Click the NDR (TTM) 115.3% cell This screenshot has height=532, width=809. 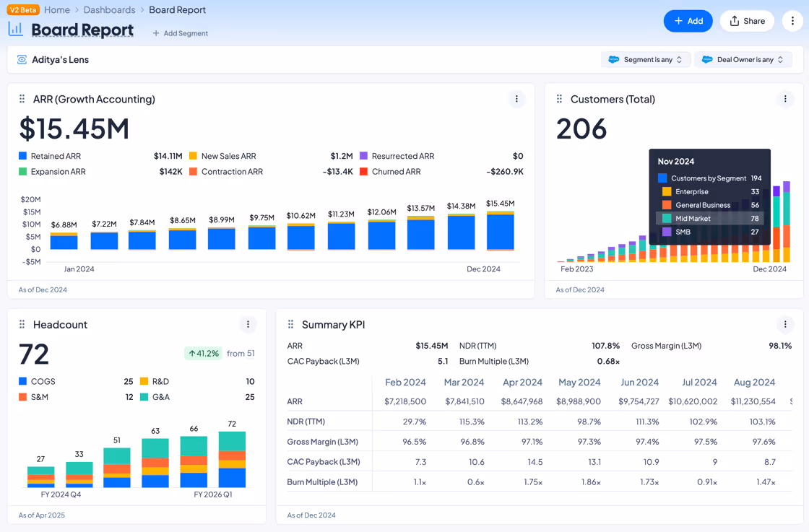(x=472, y=422)
